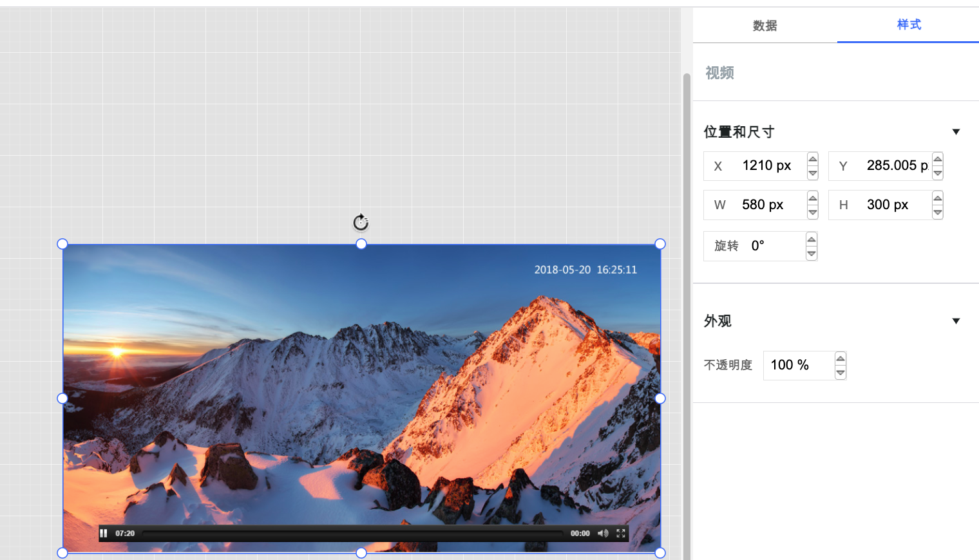Viewport: 979px width, 560px height.
Task: Select the 样式 tab
Action: [909, 24]
